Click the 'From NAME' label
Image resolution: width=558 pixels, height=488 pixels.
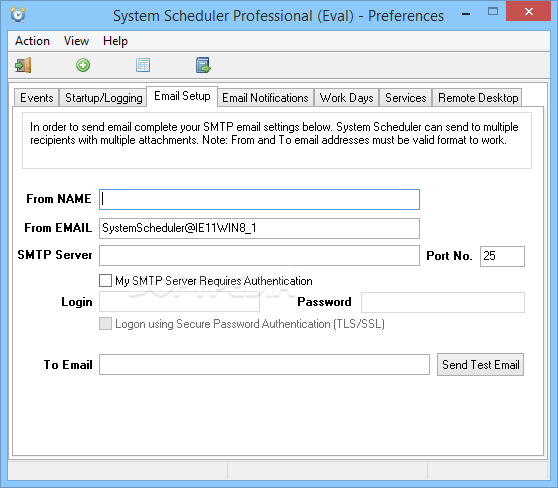tap(59, 199)
